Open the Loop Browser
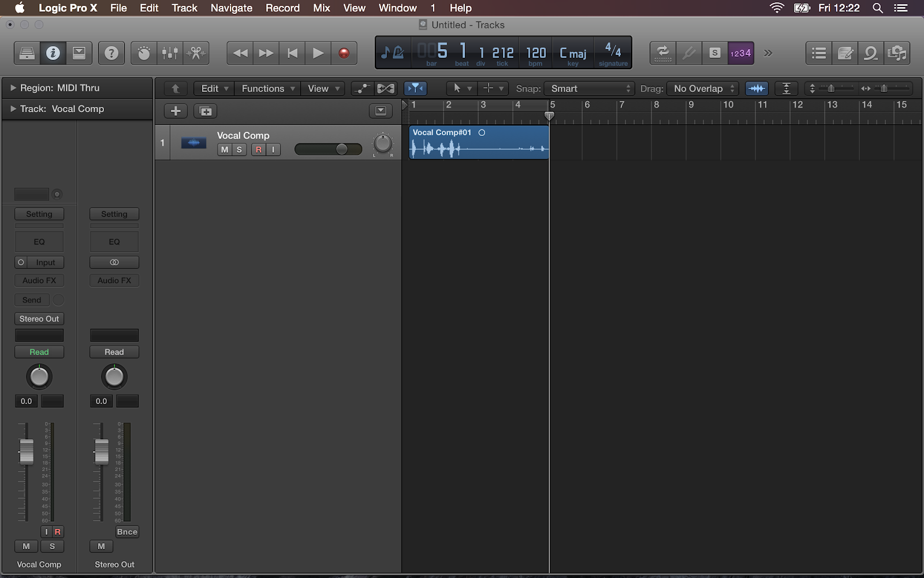 click(871, 53)
